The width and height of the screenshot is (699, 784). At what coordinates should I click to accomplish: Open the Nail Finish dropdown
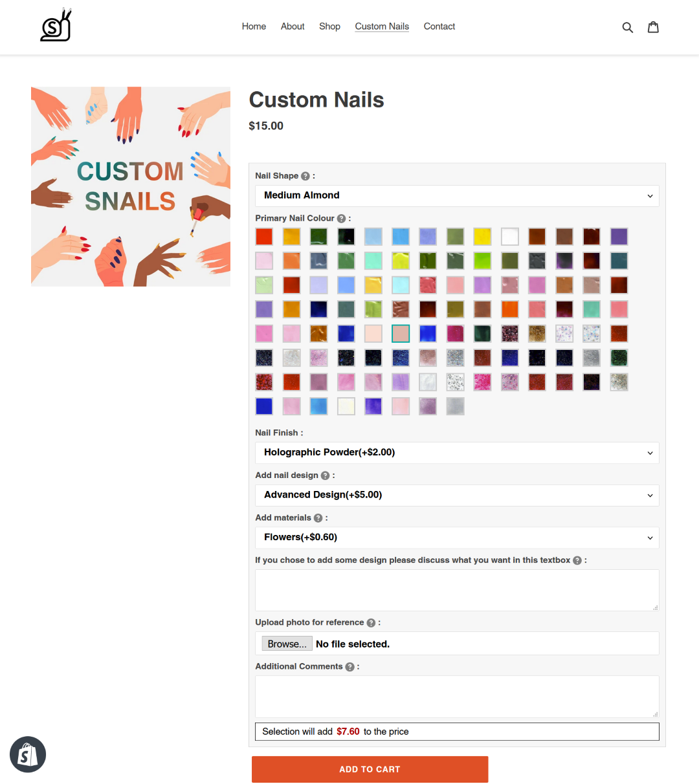click(457, 452)
